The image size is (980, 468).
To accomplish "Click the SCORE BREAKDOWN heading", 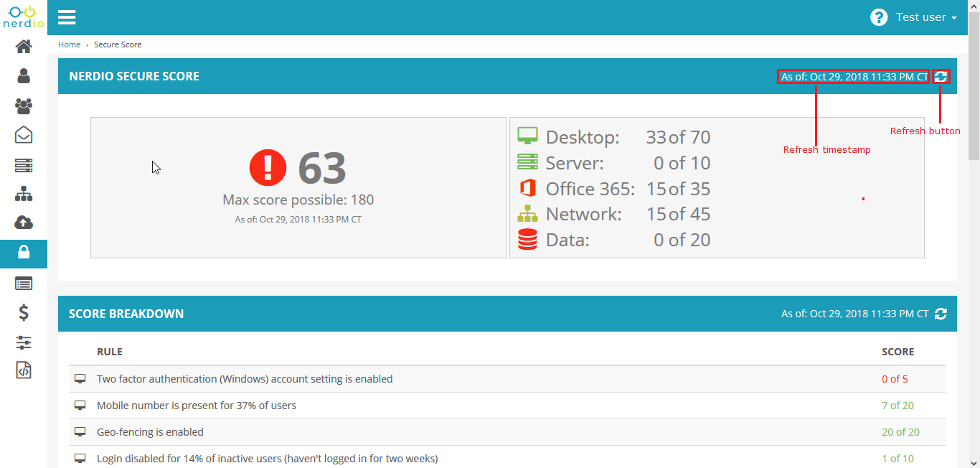I will click(x=126, y=314).
